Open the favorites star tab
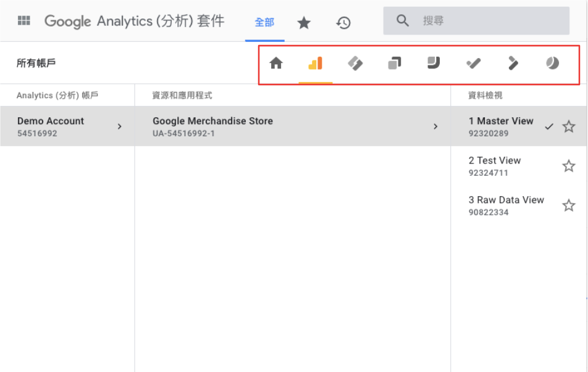This screenshot has width=588, height=372. coord(304,23)
